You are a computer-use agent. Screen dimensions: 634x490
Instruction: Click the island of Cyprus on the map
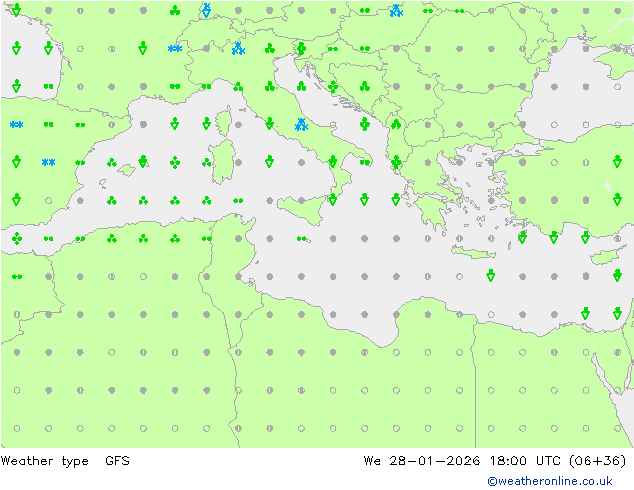(x=607, y=256)
